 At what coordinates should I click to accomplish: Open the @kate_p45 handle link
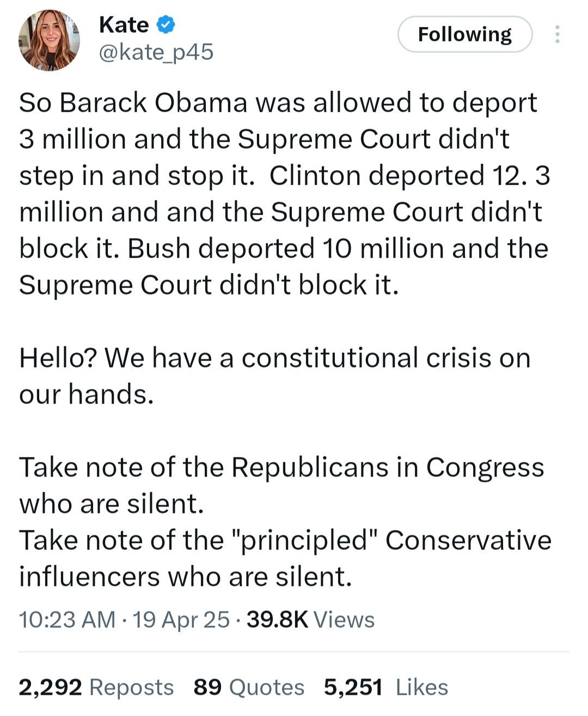tap(156, 52)
